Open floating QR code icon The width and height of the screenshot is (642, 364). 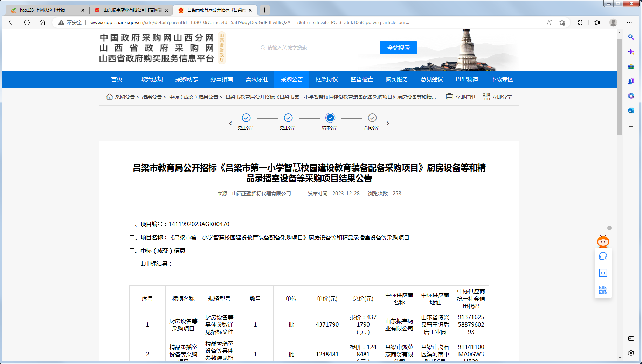point(603,290)
